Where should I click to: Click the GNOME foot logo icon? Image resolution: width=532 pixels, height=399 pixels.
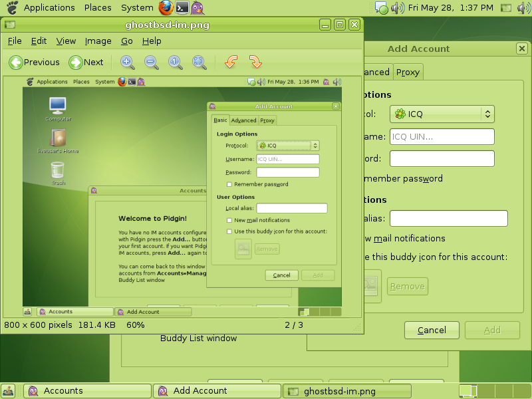tap(12, 7)
